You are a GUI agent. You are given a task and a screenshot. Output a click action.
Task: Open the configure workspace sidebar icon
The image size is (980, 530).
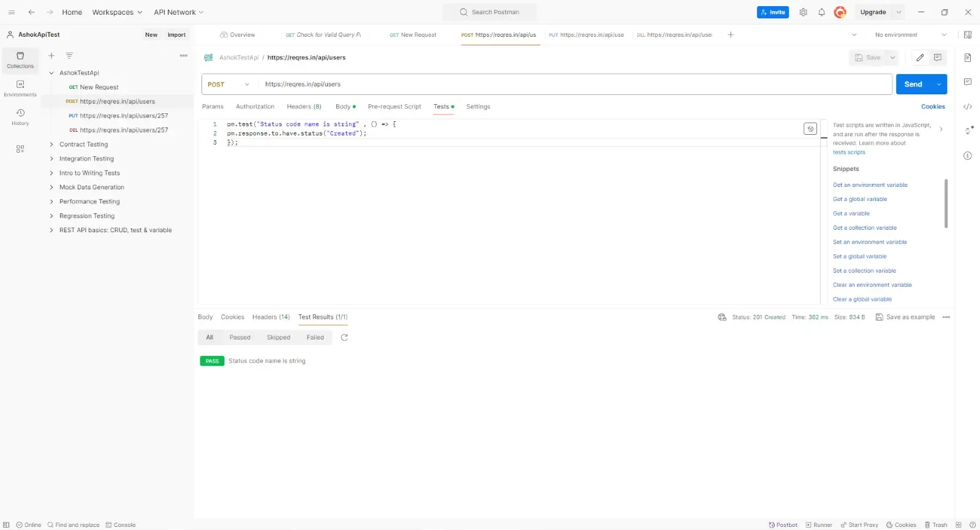pyautogui.click(x=20, y=149)
